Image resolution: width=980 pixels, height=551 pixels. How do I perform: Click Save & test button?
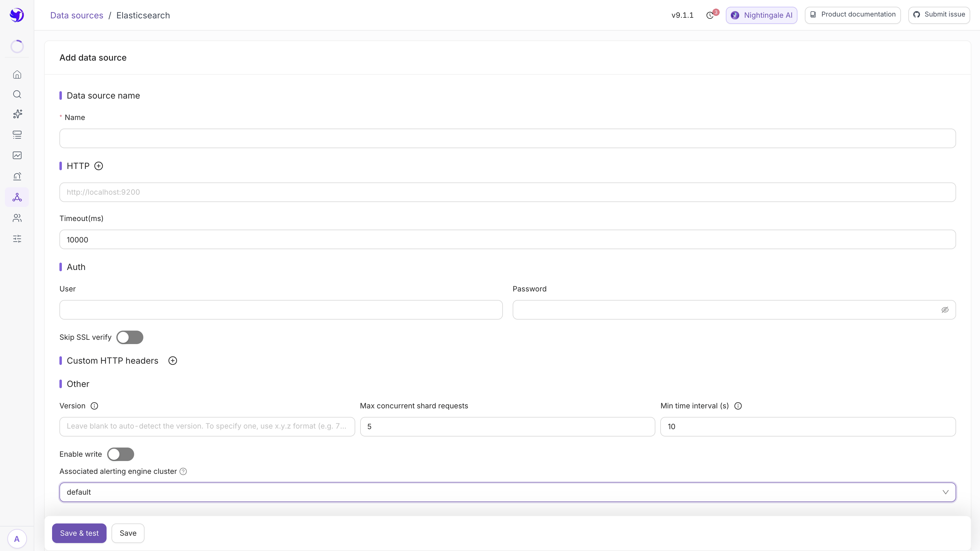click(x=79, y=533)
